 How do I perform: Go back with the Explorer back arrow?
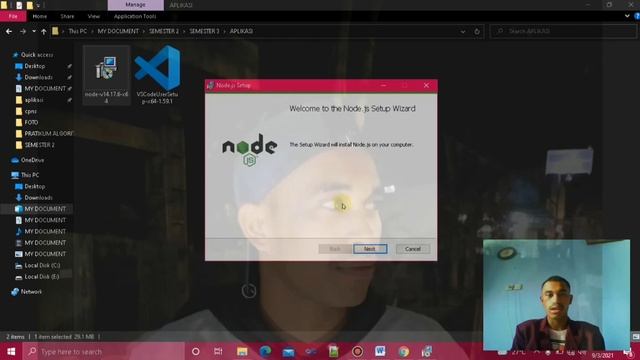[x=9, y=31]
